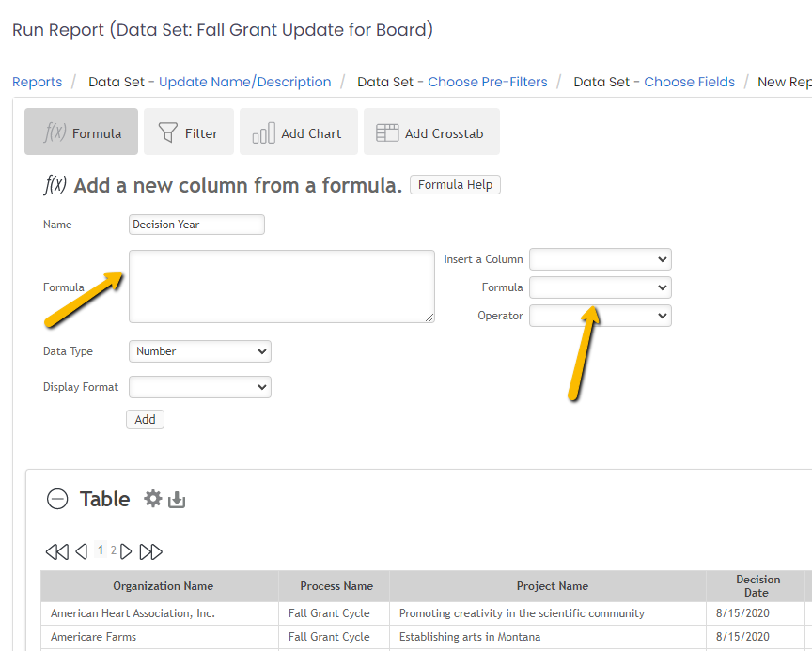The height and width of the screenshot is (651, 812).
Task: Click the Add Chart tab
Action: coord(298,132)
